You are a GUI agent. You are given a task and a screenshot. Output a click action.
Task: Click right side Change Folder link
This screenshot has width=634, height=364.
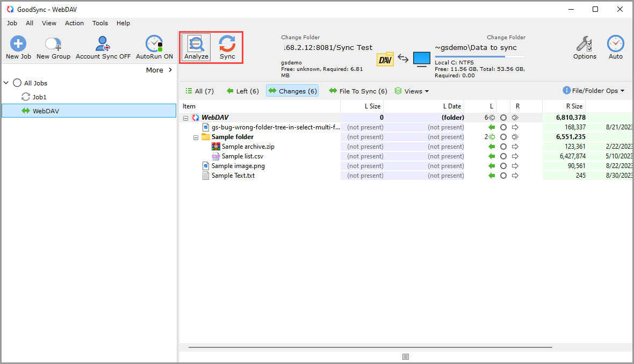click(x=506, y=37)
